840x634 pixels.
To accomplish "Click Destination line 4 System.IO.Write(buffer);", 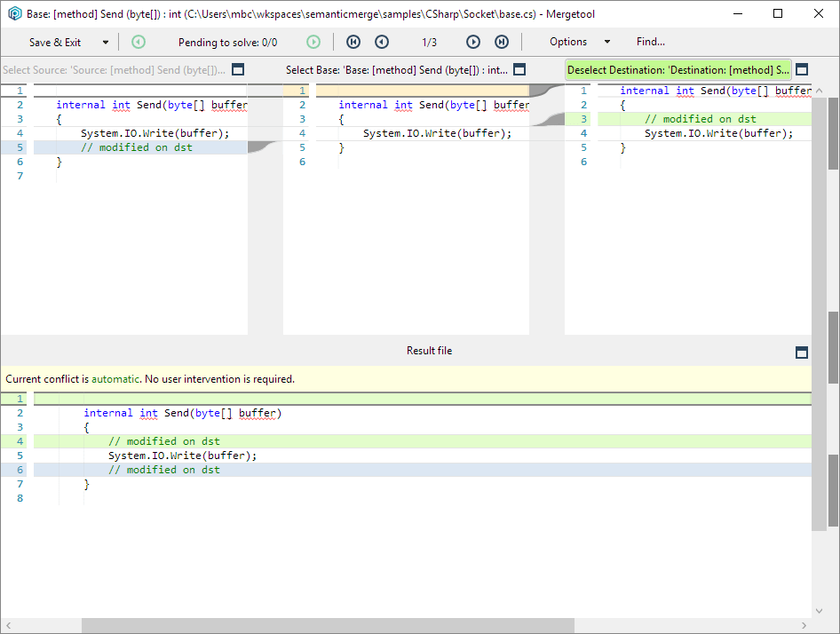I will click(718, 133).
